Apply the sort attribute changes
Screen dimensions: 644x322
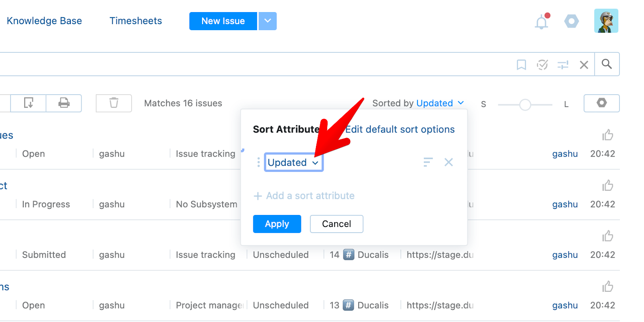(x=277, y=224)
